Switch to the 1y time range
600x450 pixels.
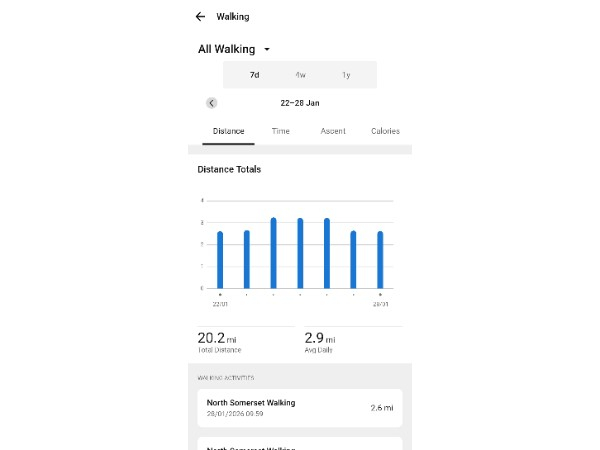pos(346,75)
